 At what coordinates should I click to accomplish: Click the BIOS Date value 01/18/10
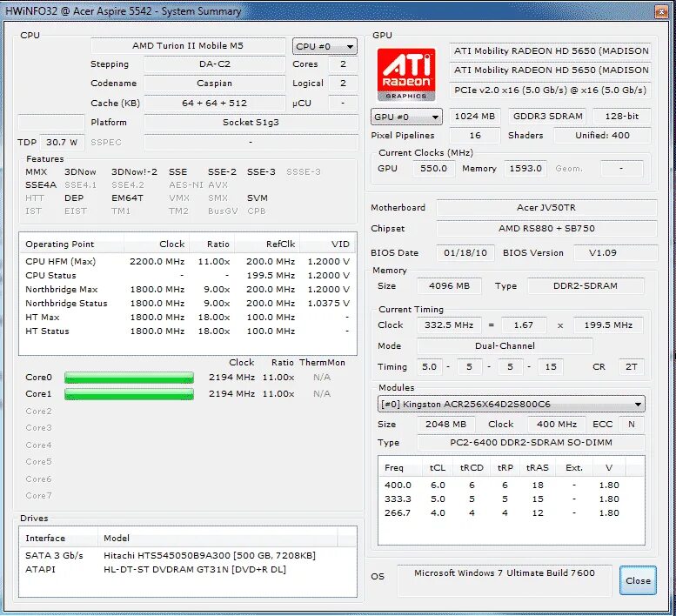[465, 253]
